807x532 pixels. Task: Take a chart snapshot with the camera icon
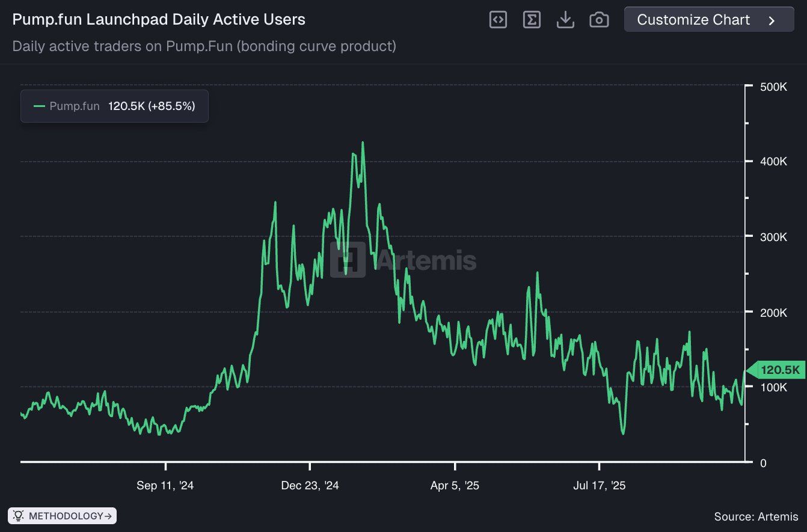pyautogui.click(x=599, y=19)
